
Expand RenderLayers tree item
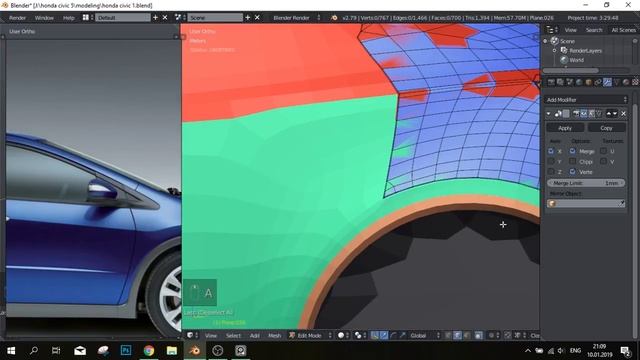(555, 51)
